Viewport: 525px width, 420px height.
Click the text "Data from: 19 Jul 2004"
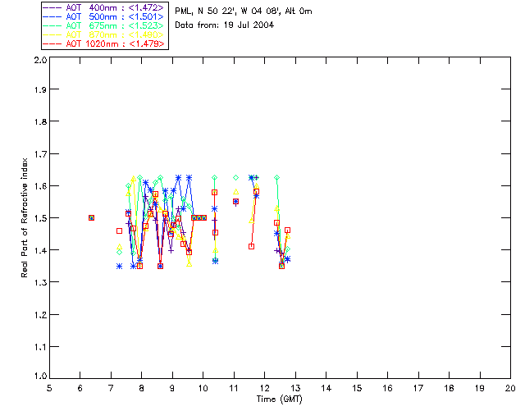(224, 25)
